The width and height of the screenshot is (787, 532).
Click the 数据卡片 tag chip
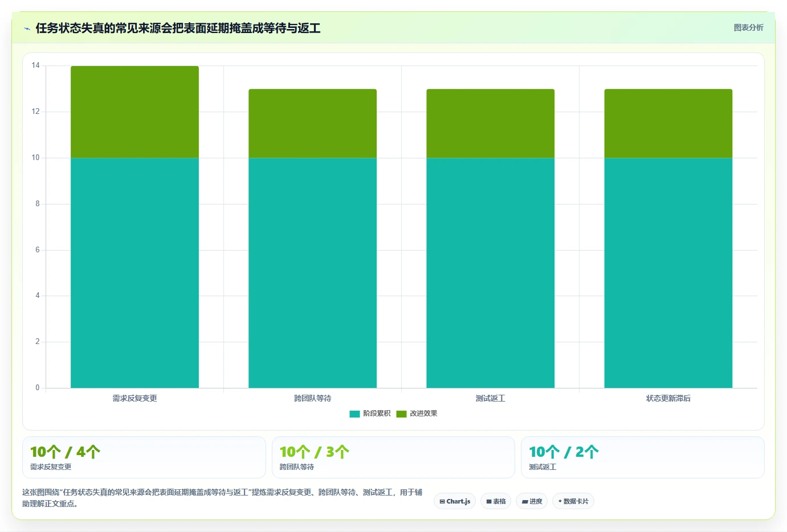point(573,501)
